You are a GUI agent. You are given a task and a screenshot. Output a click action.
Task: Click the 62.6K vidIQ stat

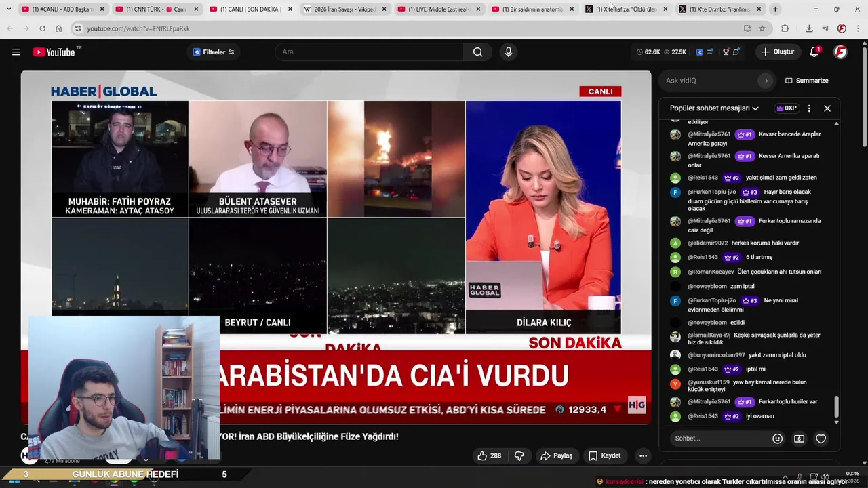(x=648, y=52)
